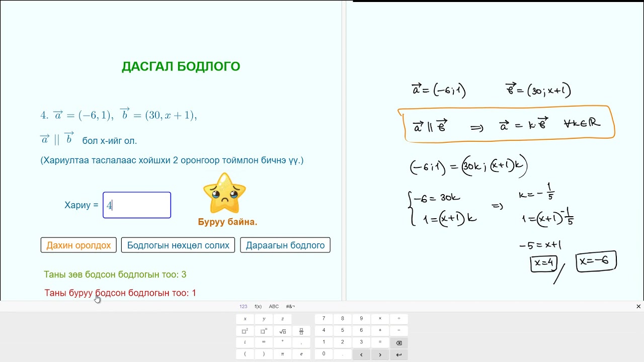Screen dimensions: 644x362
Task: Click the ДАСГАЛ БОДЛОГО heading
Action: (181, 66)
